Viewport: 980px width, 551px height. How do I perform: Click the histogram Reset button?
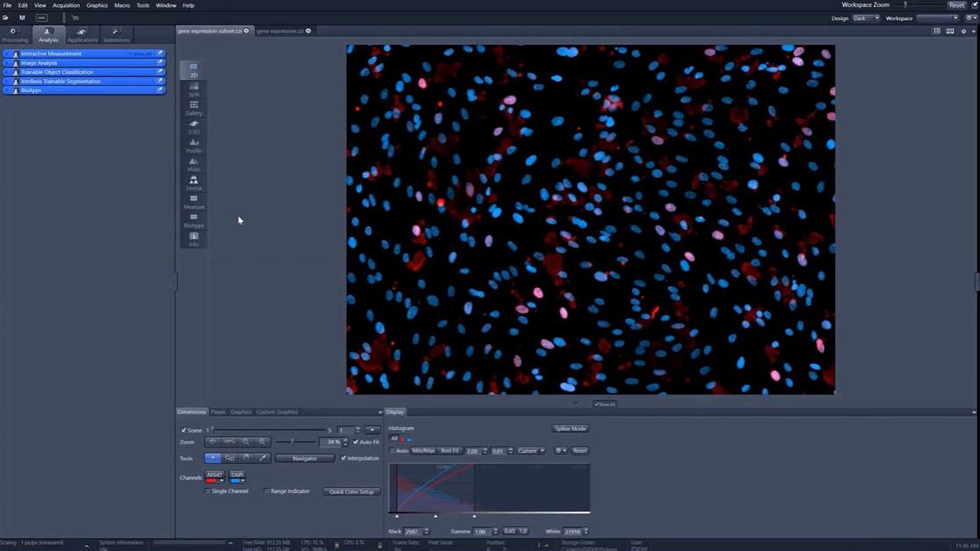[580, 450]
